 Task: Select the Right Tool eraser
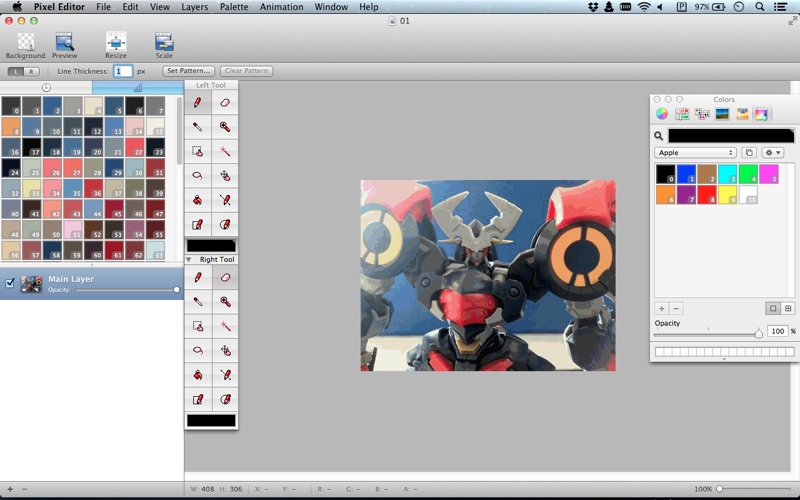click(x=224, y=278)
